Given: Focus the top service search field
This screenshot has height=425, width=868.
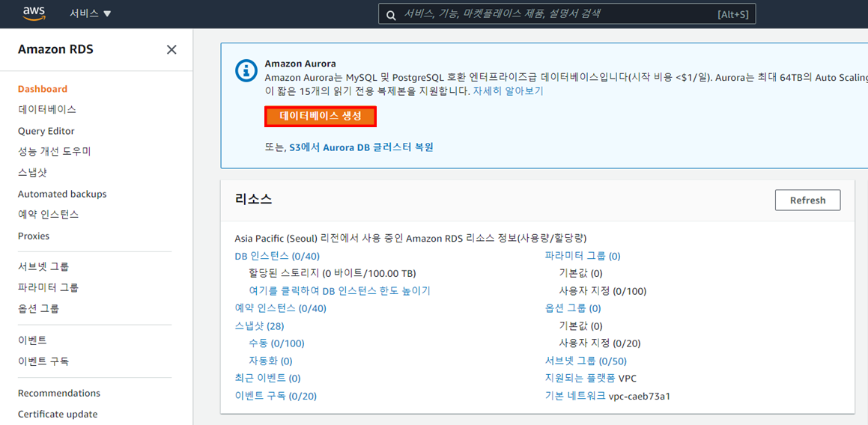Looking at the screenshot, I should pos(567,14).
